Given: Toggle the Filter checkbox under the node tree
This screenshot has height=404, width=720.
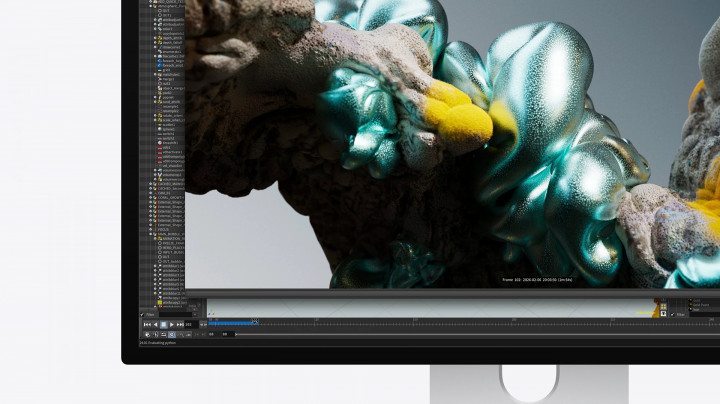Looking at the screenshot, I should pyautogui.click(x=142, y=314).
